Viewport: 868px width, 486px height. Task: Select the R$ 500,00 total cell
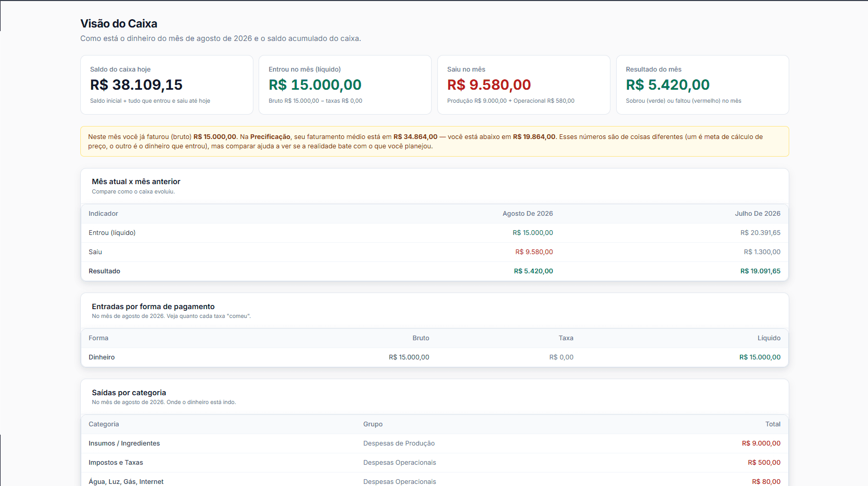tap(764, 463)
